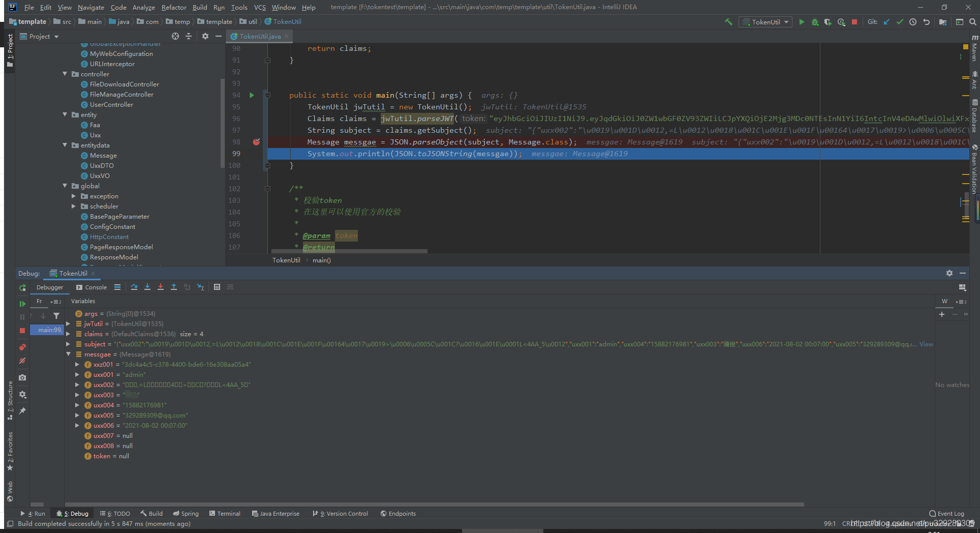The height and width of the screenshot is (533, 980).
Task: Toggle the breakpoint on line 98
Action: coord(256,142)
